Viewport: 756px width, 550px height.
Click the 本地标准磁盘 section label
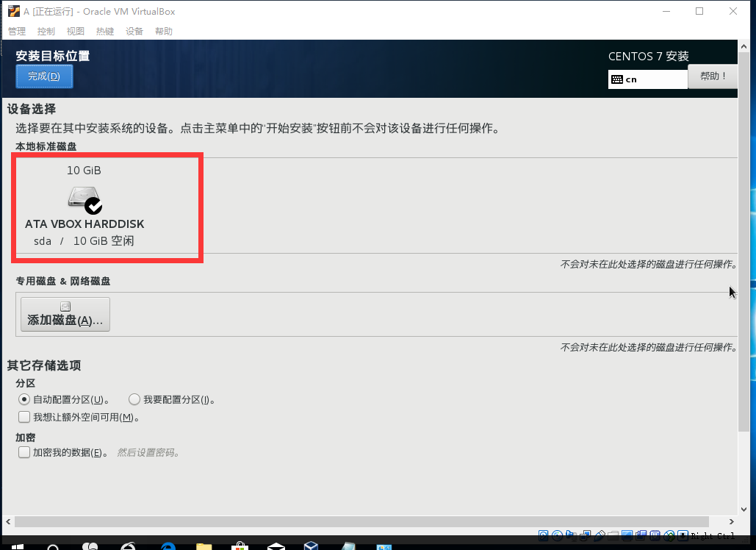(46, 146)
